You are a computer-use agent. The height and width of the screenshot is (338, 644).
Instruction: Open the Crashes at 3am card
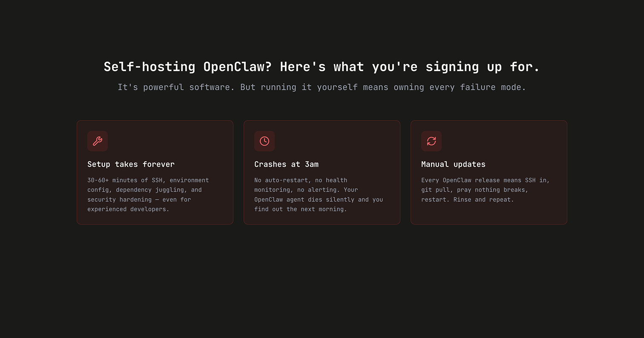tap(322, 172)
